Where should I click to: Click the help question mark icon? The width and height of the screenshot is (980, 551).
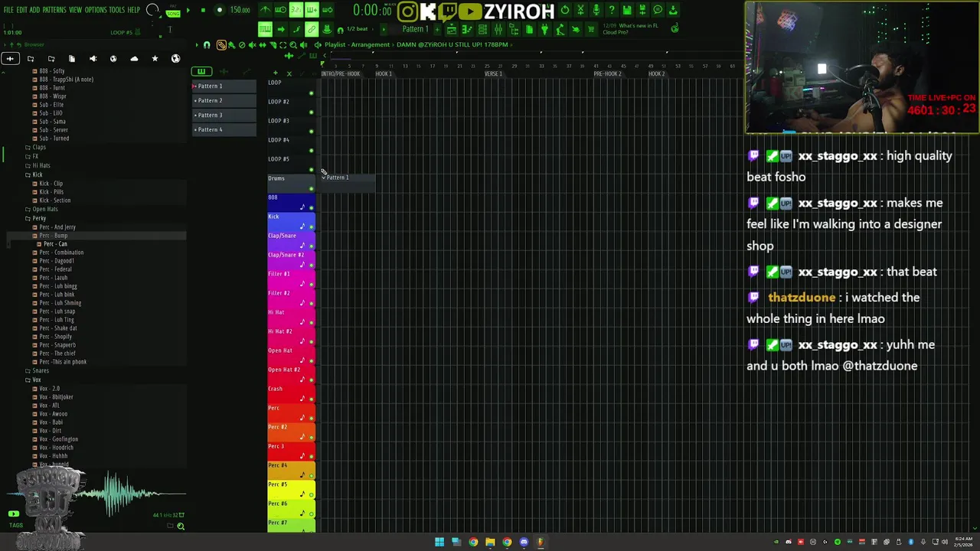tap(612, 10)
